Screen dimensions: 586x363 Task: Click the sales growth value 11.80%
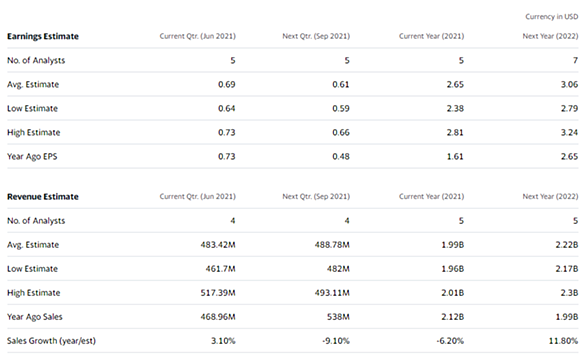(563, 341)
